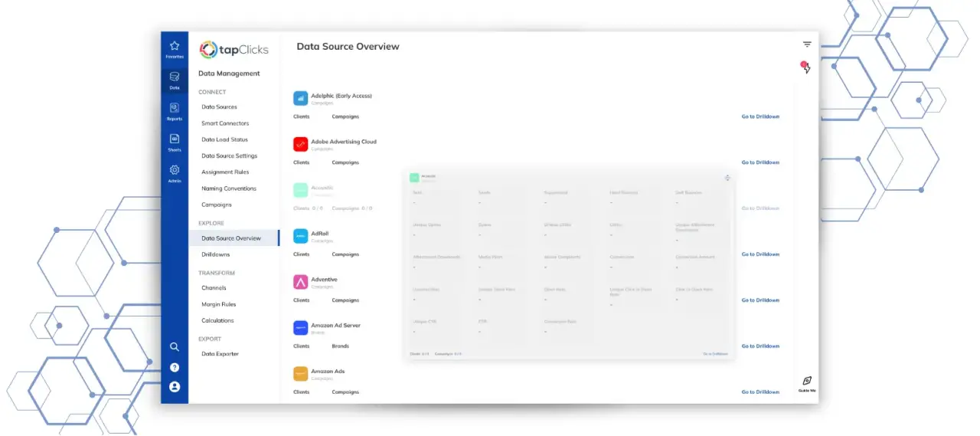Click the lightning notifications icon
Screen dimensions: 980x436
(806, 67)
